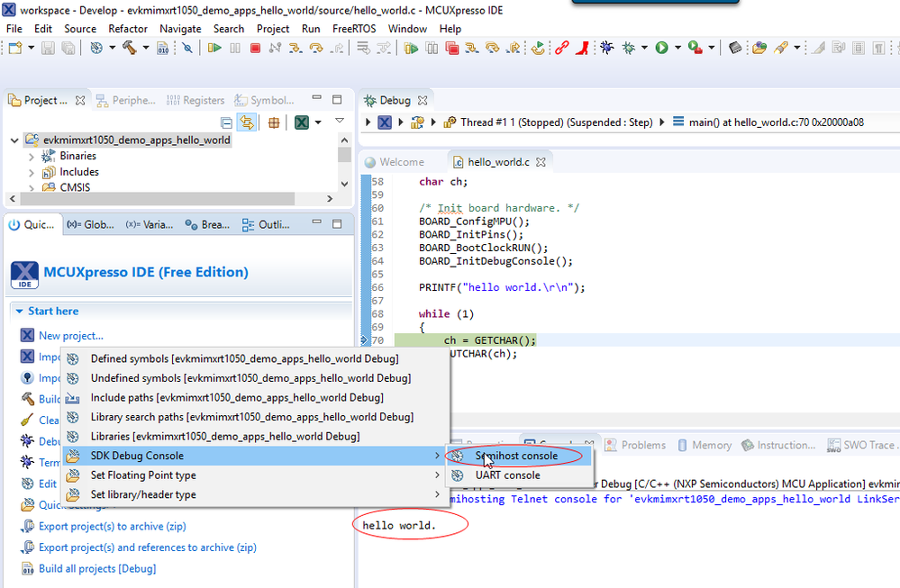Collapse the evkmimxrt1050_demo_apps_hello_world project node

point(14,140)
